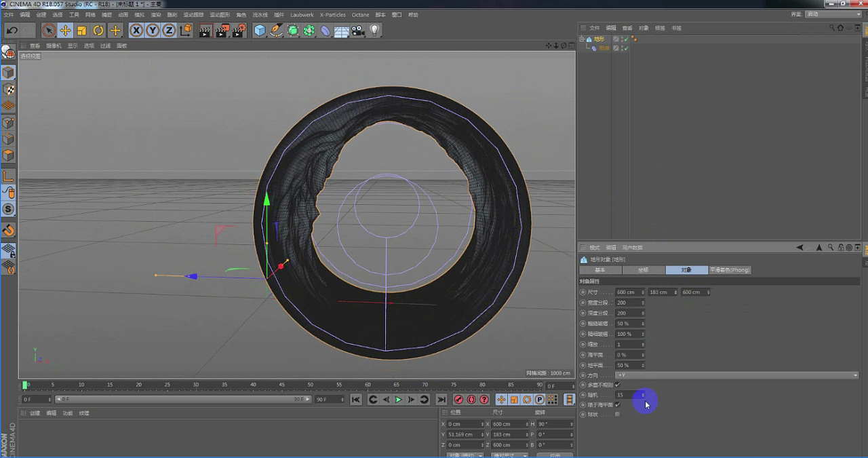Switch to the 基本 tab
868x458 pixels.
click(x=600, y=270)
